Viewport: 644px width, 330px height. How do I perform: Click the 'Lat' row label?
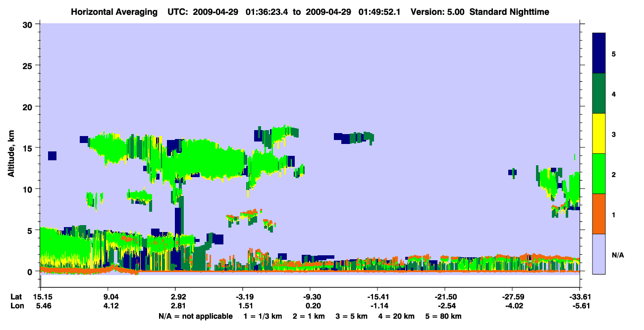click(15, 297)
